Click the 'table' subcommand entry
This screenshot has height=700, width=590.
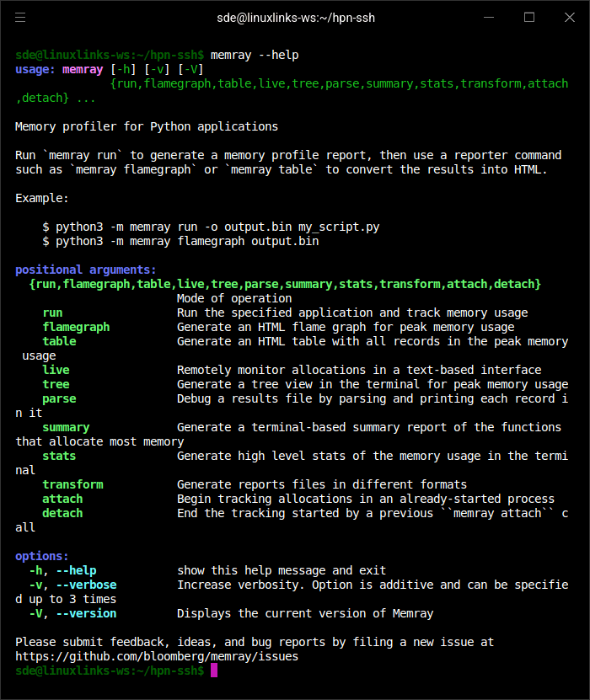pyautogui.click(x=59, y=341)
